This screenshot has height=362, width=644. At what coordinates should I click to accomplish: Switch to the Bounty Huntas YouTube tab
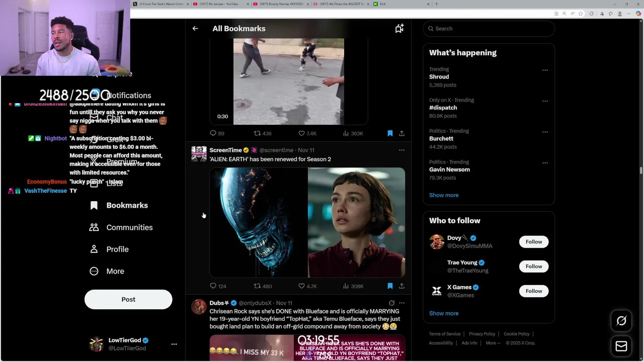click(x=281, y=4)
